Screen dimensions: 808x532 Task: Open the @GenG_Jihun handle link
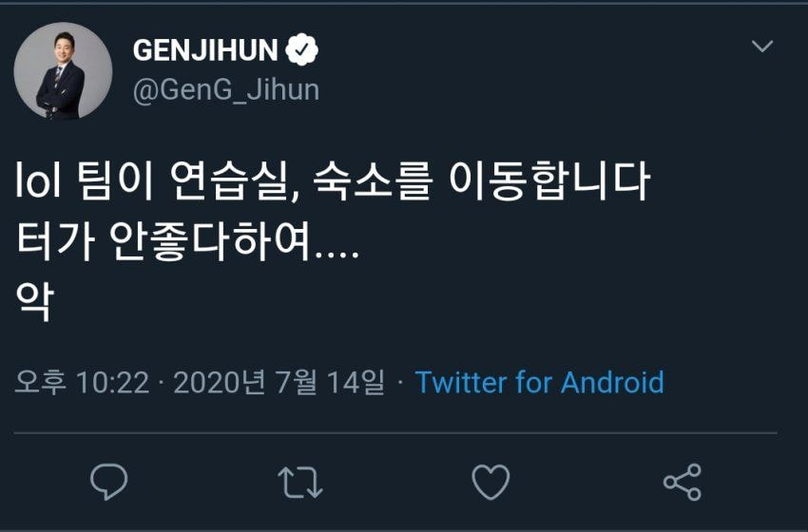click(x=225, y=90)
